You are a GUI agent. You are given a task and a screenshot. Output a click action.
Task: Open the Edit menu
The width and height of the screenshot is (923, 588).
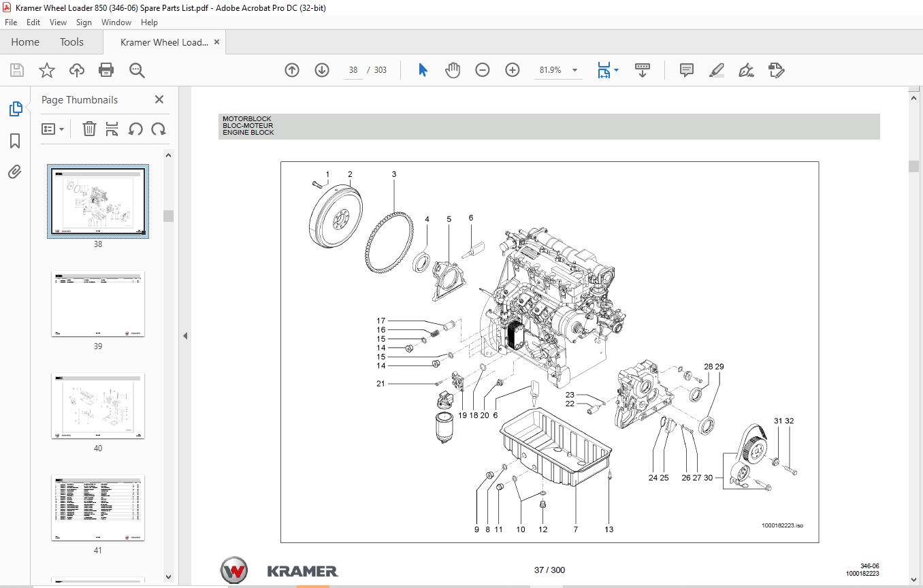tap(33, 22)
